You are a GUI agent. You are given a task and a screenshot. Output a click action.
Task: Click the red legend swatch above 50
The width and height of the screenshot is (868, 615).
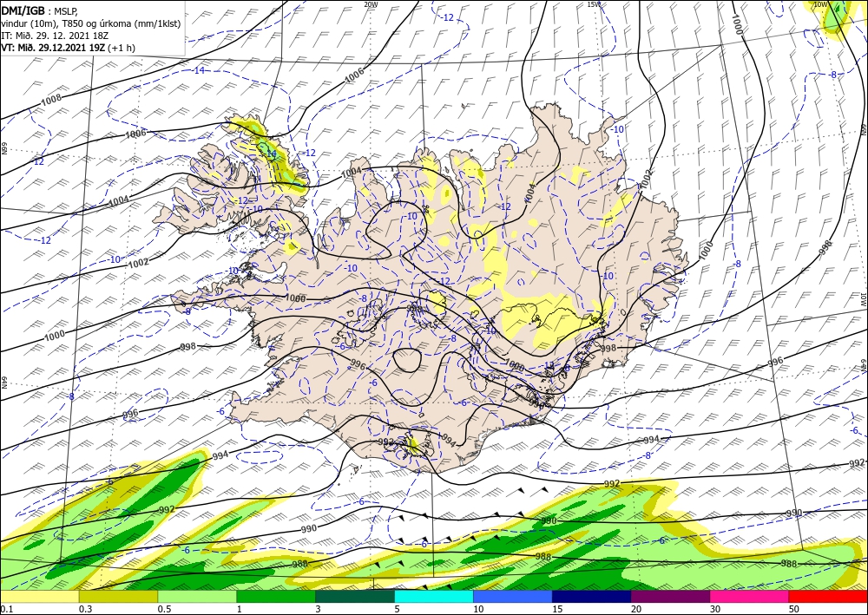[828, 597]
